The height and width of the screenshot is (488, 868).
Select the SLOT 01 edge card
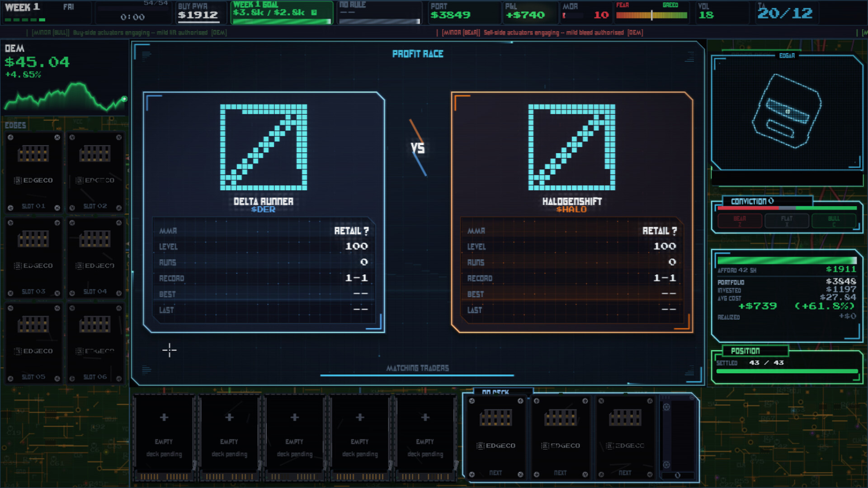34,172
